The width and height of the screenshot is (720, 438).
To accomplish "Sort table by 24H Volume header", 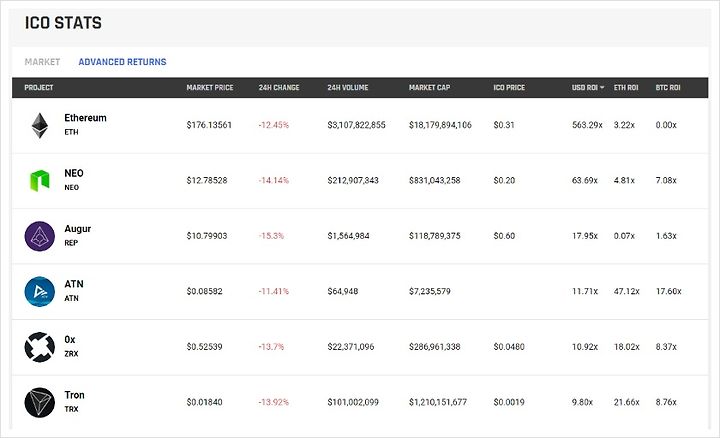I will (x=348, y=87).
